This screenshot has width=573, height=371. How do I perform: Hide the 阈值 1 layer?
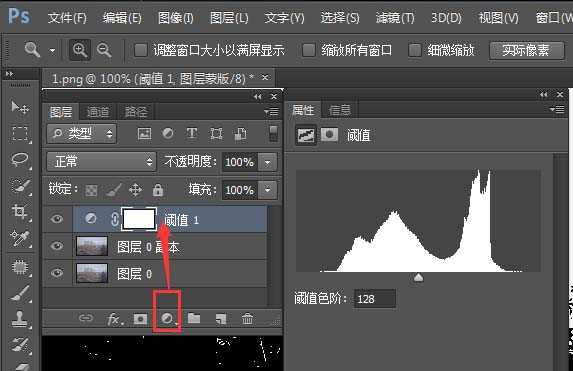pyautogui.click(x=57, y=219)
